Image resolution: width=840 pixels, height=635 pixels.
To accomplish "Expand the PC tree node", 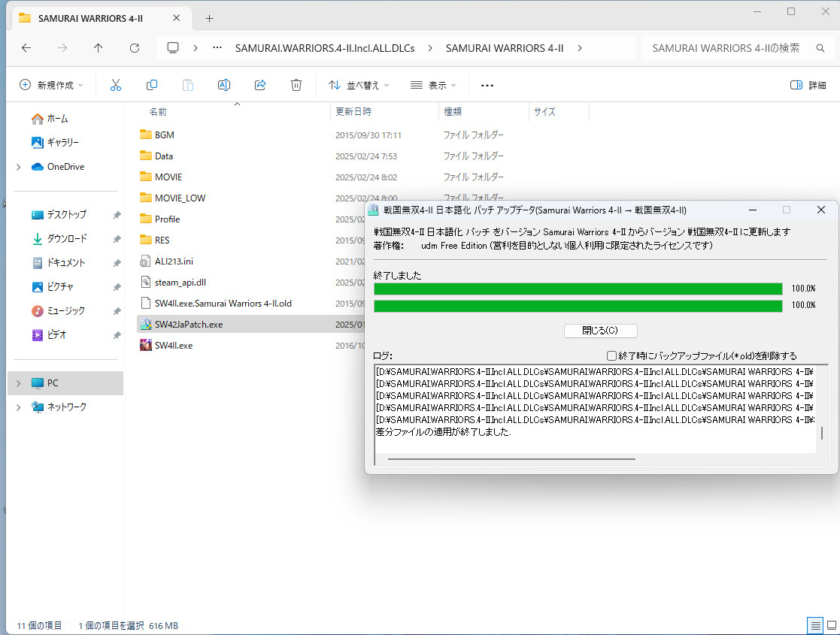I will coord(19,383).
